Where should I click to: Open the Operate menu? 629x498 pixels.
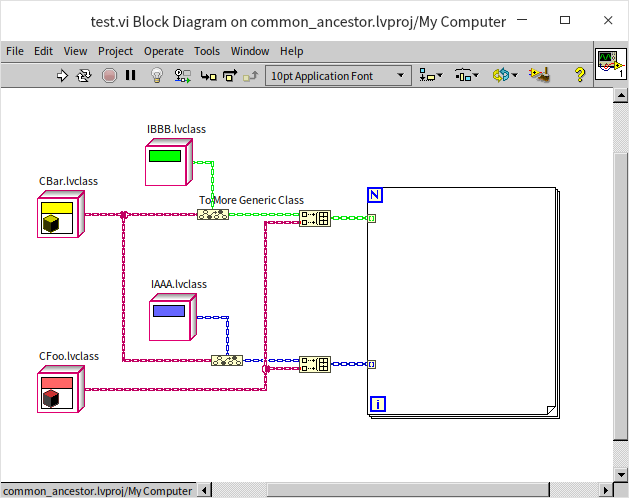coord(163,51)
